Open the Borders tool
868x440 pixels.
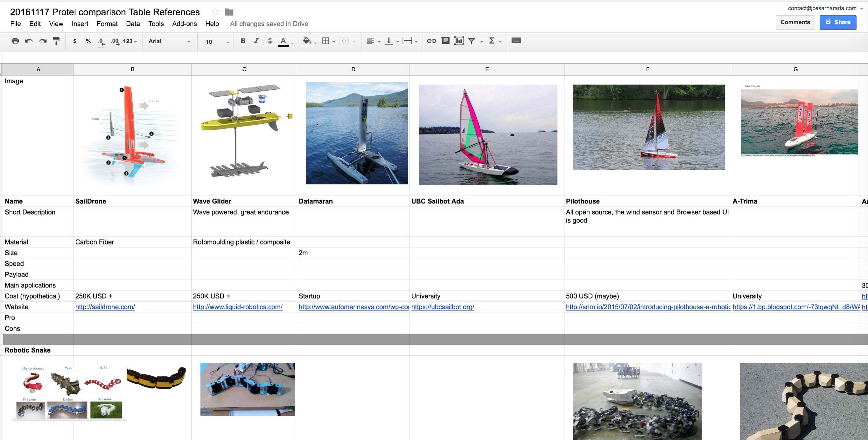(325, 41)
